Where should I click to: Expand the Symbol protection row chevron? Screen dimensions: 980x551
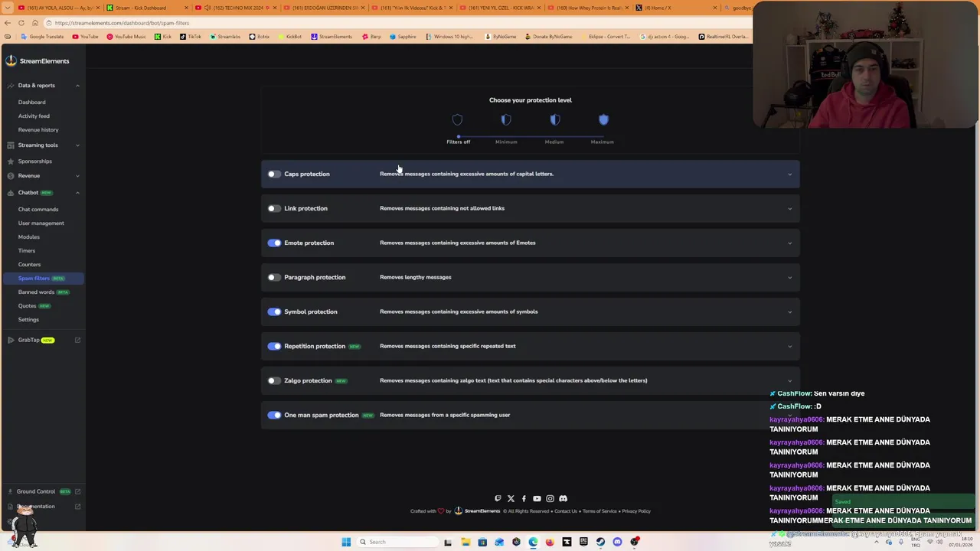[x=790, y=312]
